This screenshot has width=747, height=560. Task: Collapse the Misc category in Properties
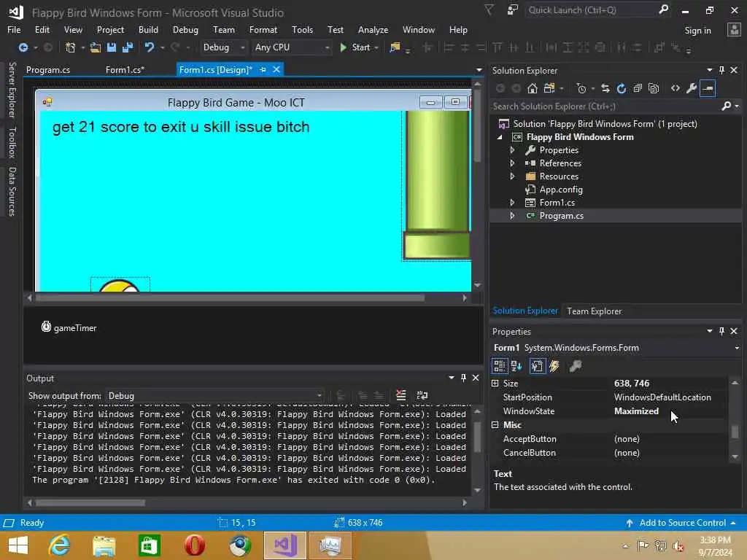coord(495,425)
